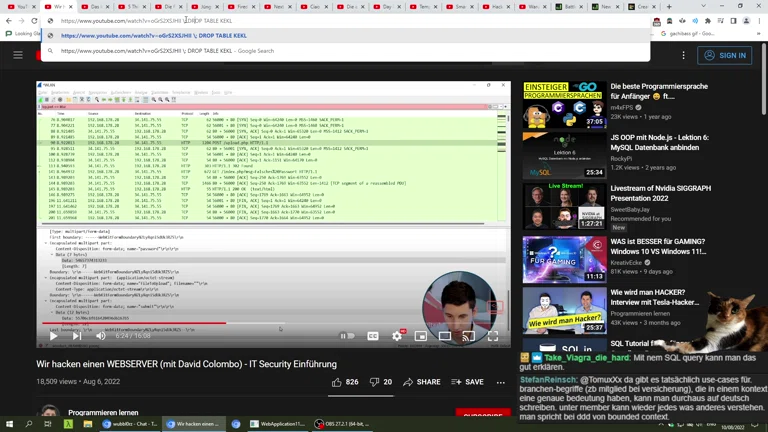The image size is (768, 432).
Task: Switch to OBS in Windows taskbar
Action: (340, 424)
